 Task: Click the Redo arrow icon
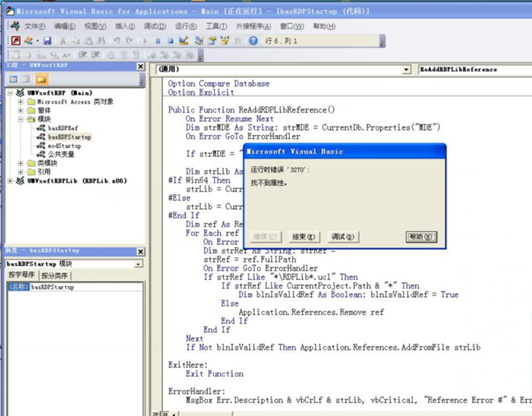point(130,41)
